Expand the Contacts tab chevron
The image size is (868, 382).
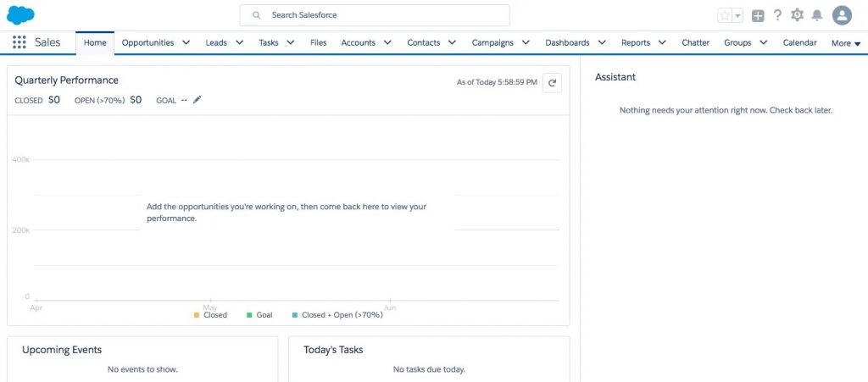453,42
